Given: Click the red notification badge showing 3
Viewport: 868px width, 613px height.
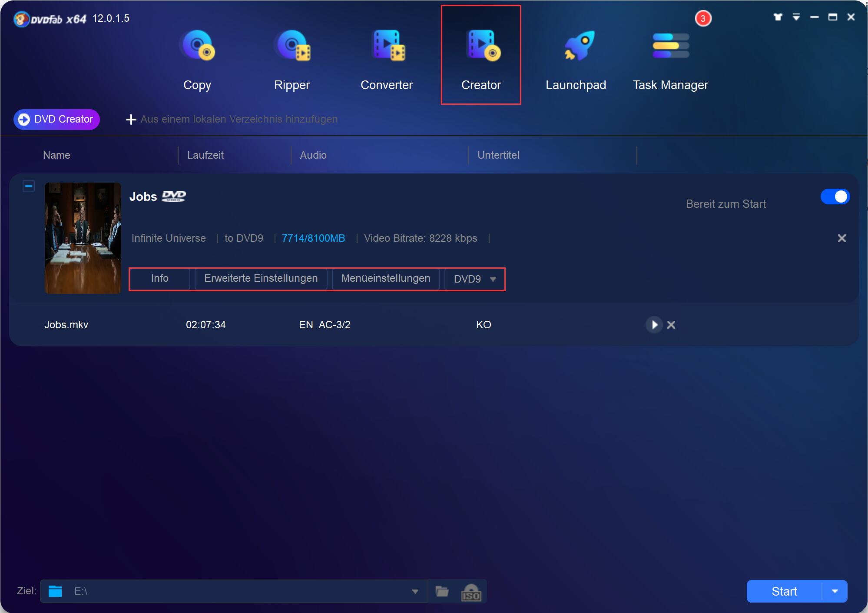Looking at the screenshot, I should (703, 18).
